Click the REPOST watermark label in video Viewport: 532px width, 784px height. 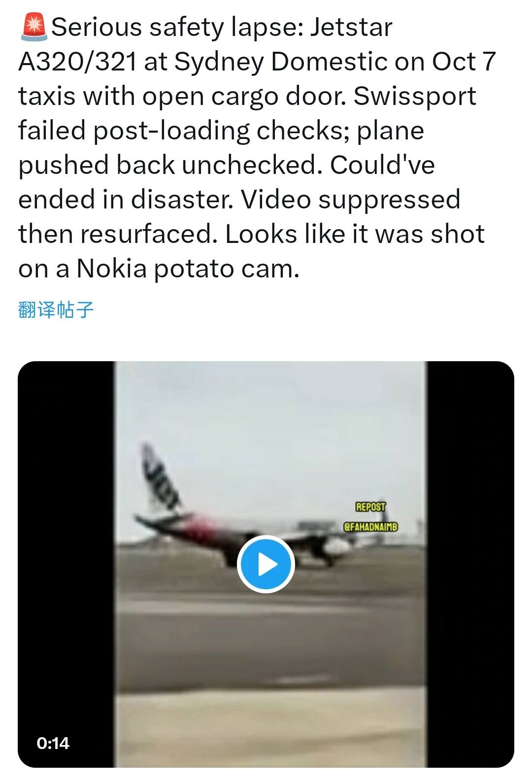tap(371, 507)
